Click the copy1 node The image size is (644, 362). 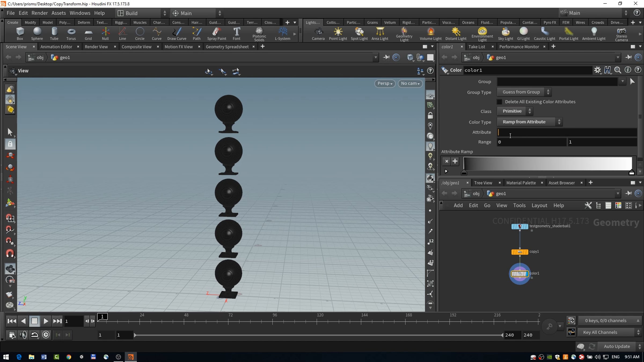[520, 252]
